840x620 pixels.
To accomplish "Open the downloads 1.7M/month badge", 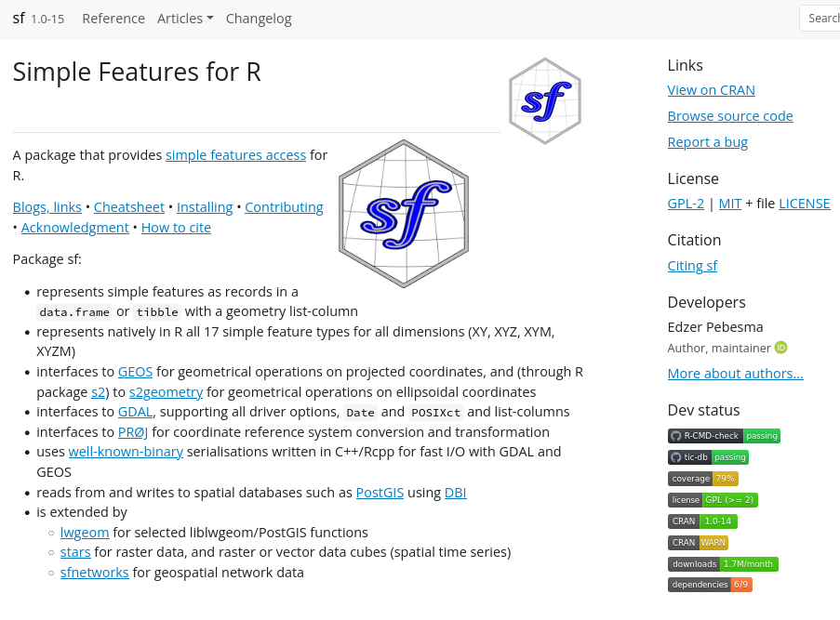I will click(723, 564).
